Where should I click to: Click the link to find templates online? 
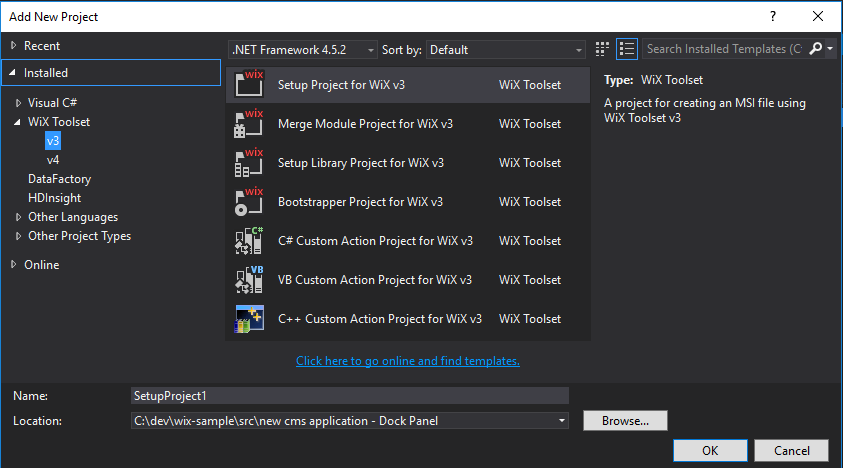407,361
